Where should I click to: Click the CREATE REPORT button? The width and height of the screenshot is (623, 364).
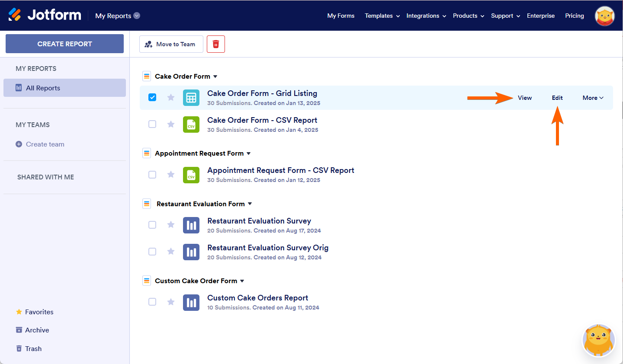(x=64, y=44)
